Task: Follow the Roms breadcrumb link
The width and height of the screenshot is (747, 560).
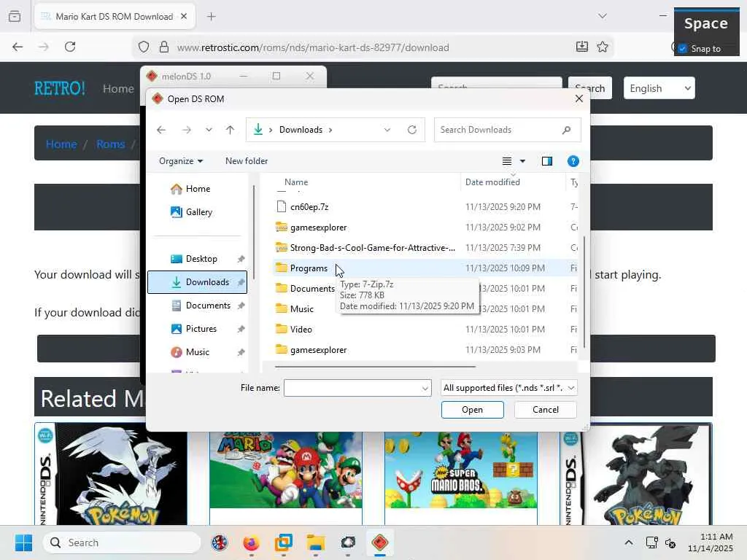Action: pos(111,144)
